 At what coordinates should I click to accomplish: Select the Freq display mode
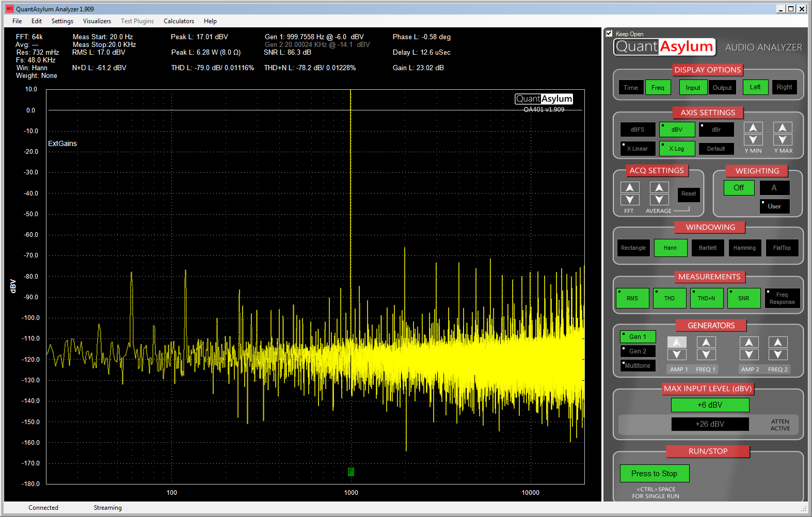coord(658,88)
